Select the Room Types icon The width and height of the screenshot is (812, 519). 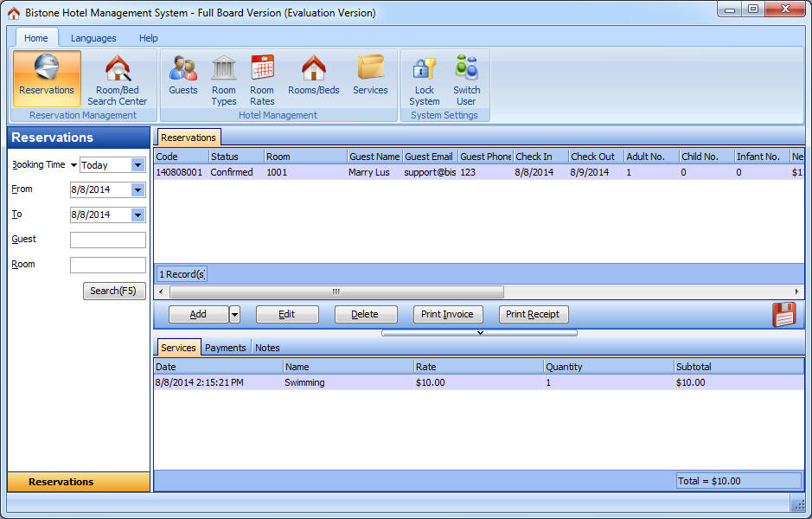(x=223, y=78)
